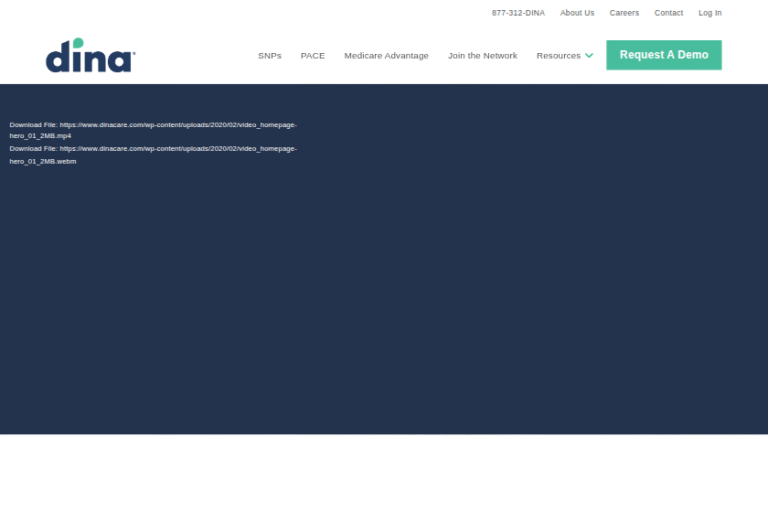768x512 pixels.
Task: Click the "Download File:" label before the mp4 URL
Action: [33, 125]
